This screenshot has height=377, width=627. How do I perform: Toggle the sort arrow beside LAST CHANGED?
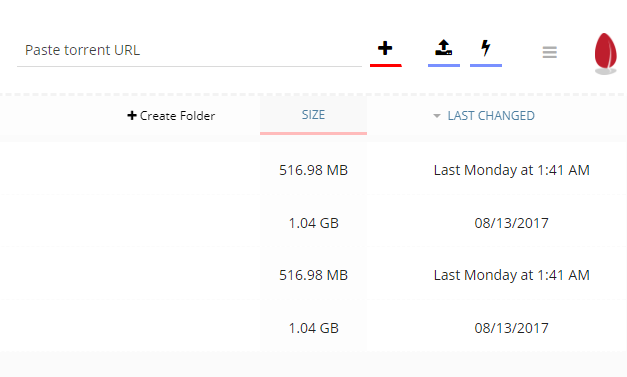pyautogui.click(x=437, y=116)
